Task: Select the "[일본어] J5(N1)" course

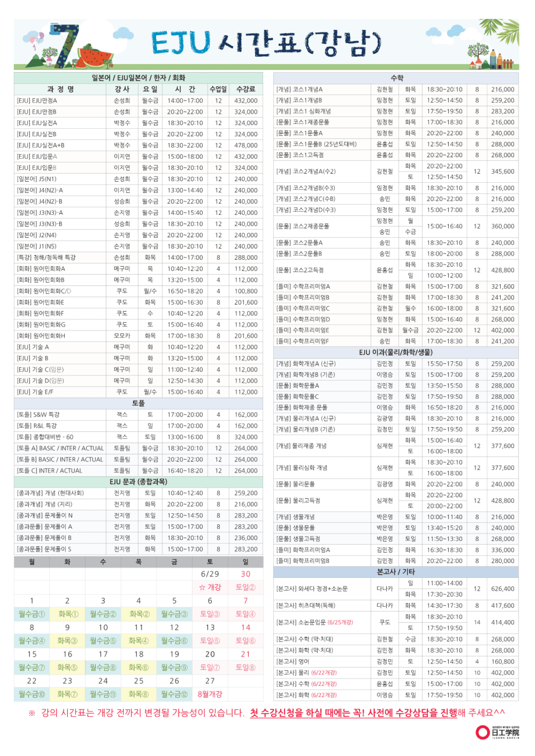Action: click(x=37, y=179)
